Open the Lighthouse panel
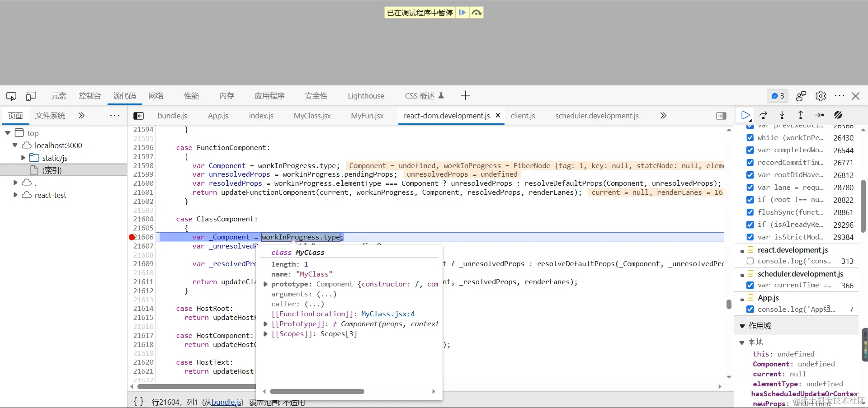The height and width of the screenshot is (408, 868). (x=366, y=96)
